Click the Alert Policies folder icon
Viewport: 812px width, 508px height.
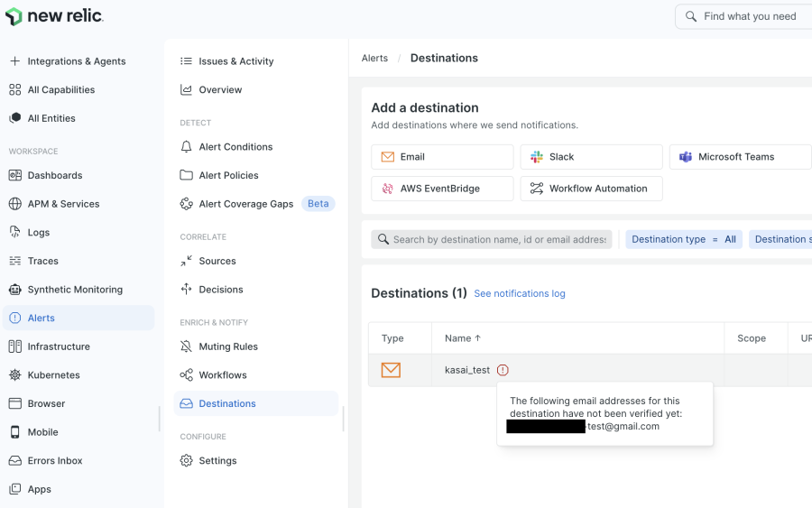click(186, 175)
